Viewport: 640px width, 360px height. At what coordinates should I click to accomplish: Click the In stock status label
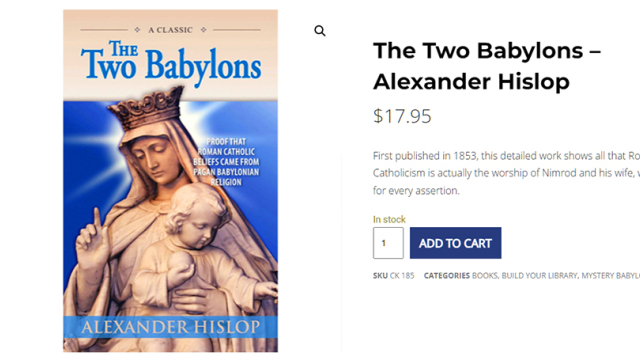click(x=389, y=219)
